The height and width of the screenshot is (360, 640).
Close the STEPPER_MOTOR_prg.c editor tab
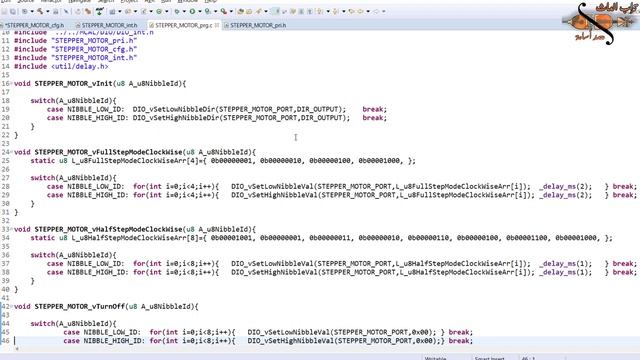217,25
